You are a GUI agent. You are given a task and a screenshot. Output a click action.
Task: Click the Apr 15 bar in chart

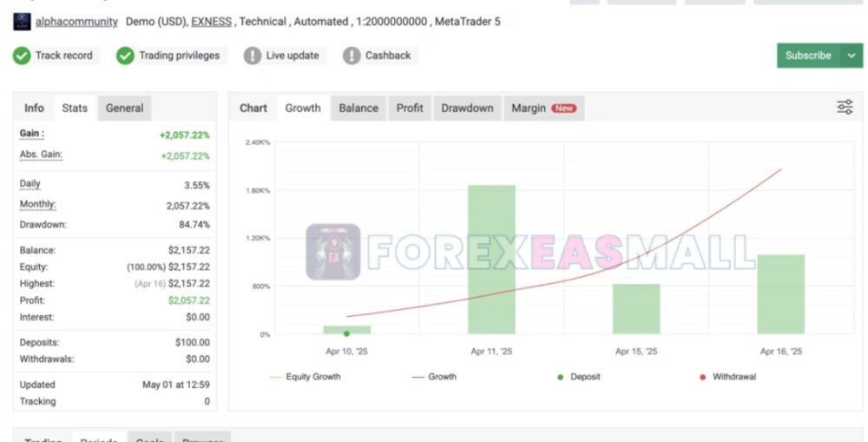tap(636, 309)
